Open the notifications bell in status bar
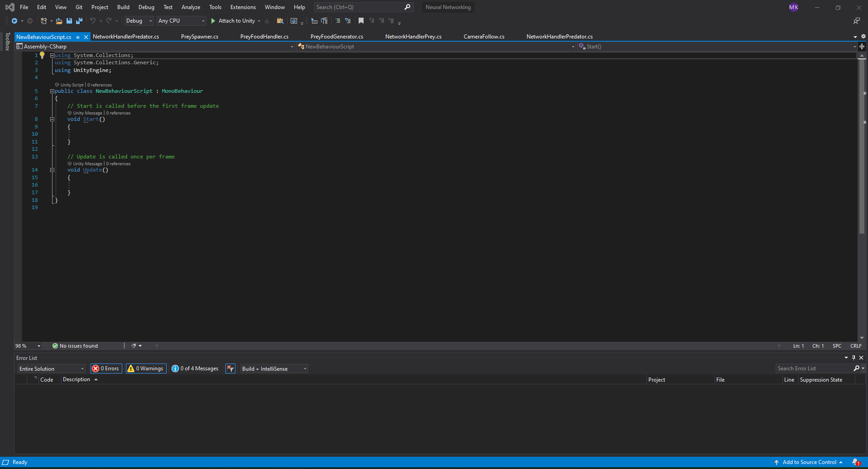This screenshot has width=868, height=469. tap(855, 462)
